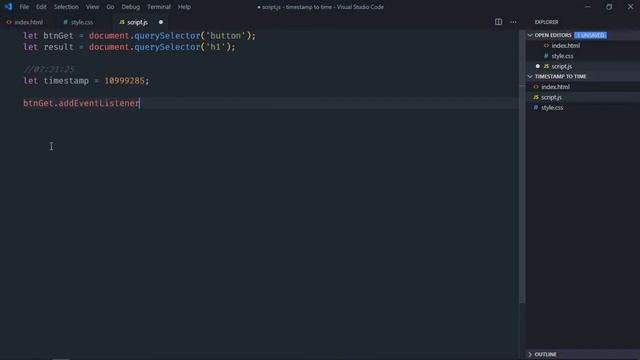Open the Go menu
The width and height of the screenshot is (640, 360).
(x=110, y=7)
